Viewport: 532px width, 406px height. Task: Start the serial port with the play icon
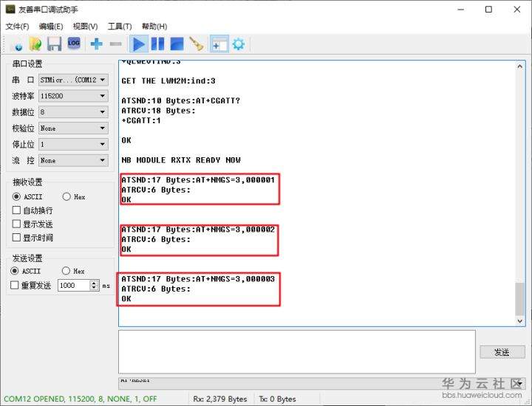139,44
